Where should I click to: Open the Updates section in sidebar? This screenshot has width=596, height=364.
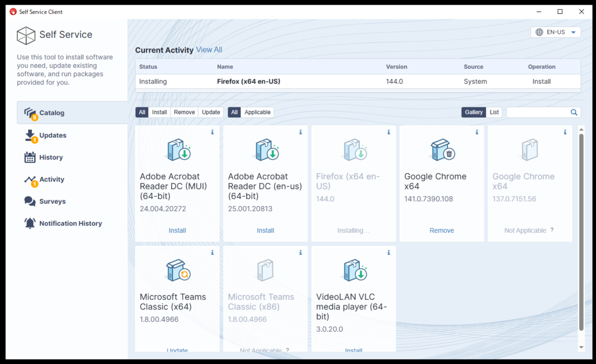pos(53,136)
